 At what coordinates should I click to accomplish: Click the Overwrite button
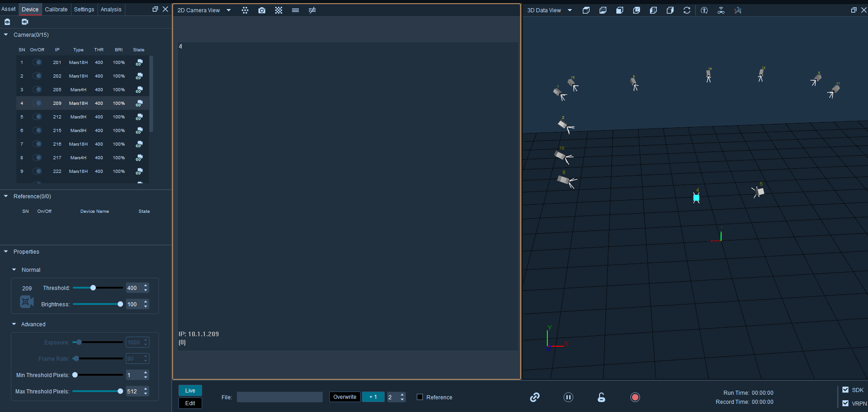(345, 397)
